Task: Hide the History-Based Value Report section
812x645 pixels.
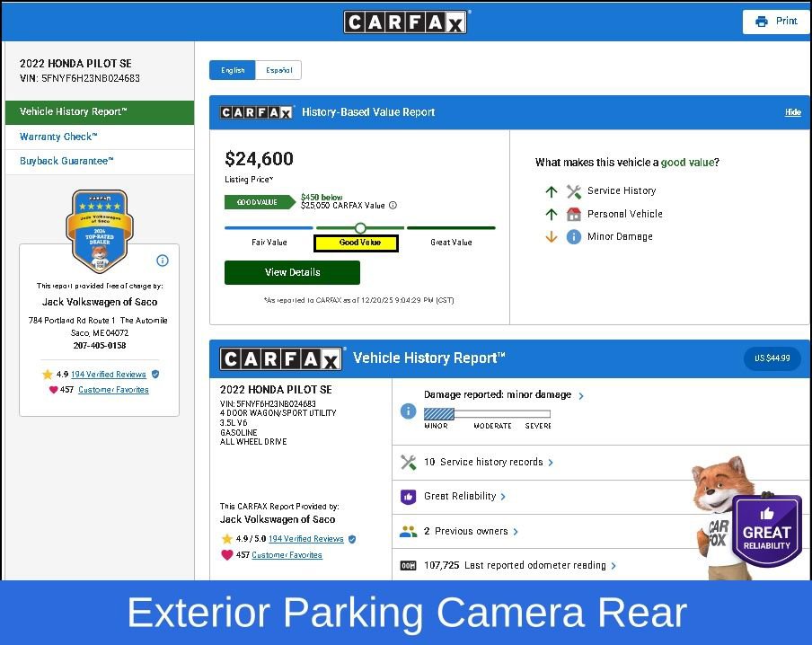Action: click(792, 112)
